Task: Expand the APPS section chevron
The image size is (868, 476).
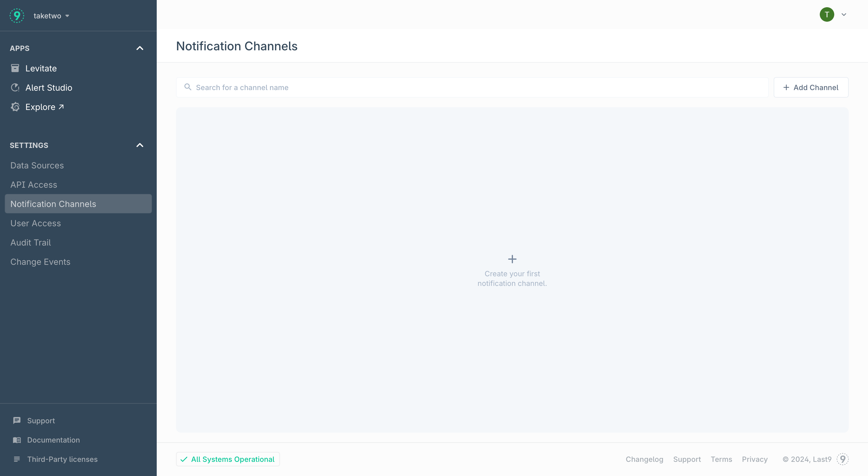Action: (x=140, y=48)
